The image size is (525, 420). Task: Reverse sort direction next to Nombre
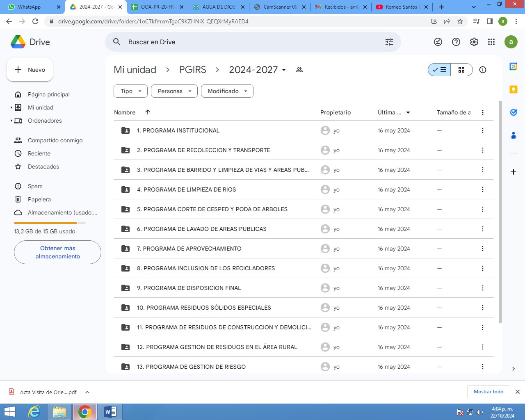pyautogui.click(x=148, y=112)
